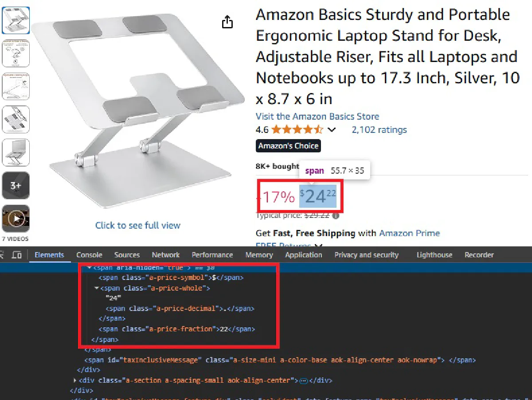Click the play icon on the 7 VIDEOS thumbnail

(16, 218)
